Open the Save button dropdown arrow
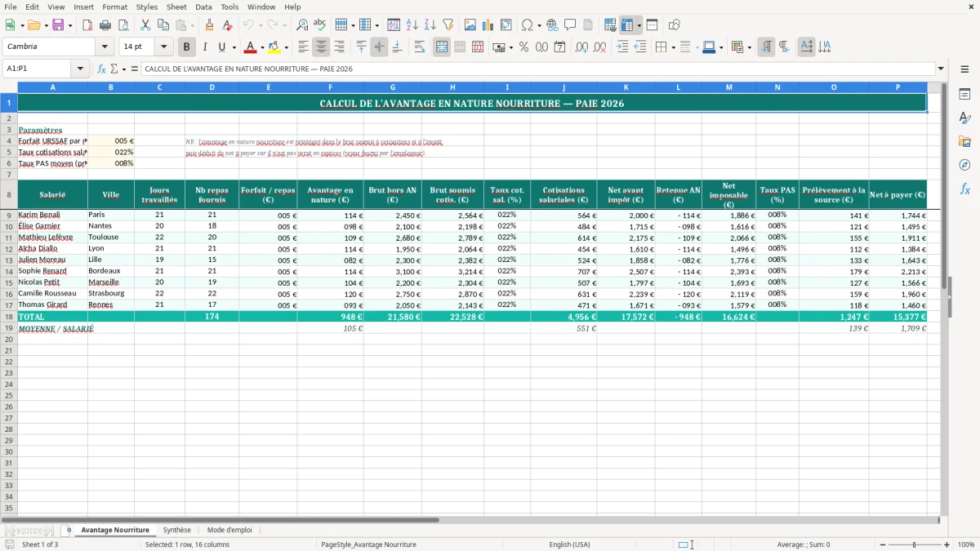 click(70, 25)
